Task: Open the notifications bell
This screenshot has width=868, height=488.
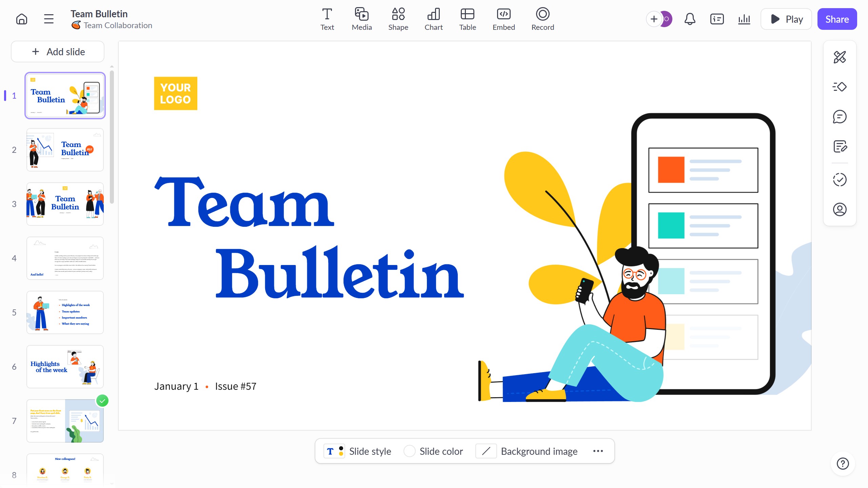Action: (x=690, y=19)
